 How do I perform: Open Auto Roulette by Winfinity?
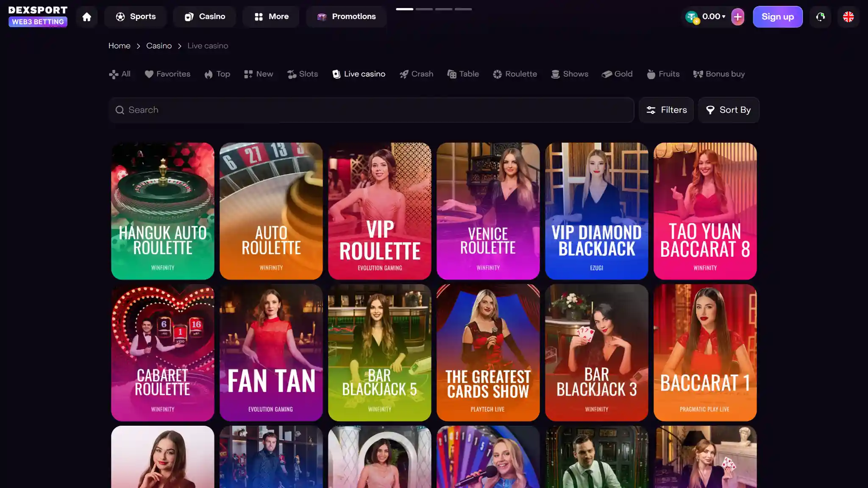[271, 211]
